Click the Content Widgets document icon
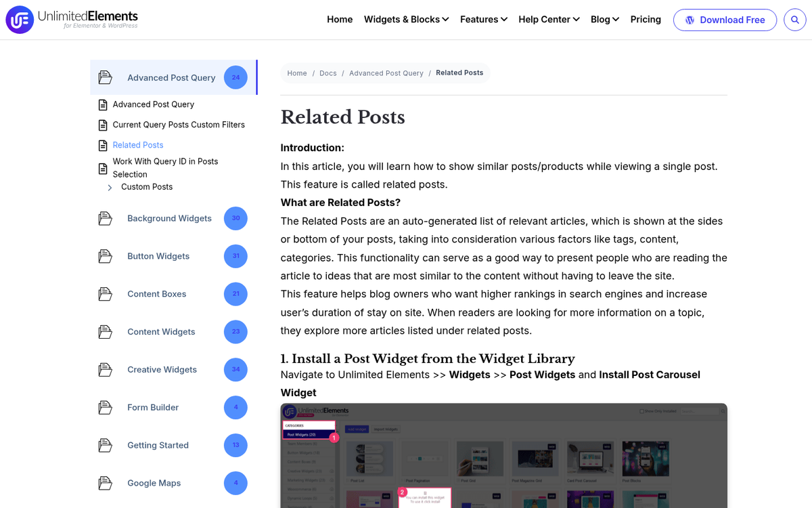This screenshot has width=812, height=508. pyautogui.click(x=106, y=332)
